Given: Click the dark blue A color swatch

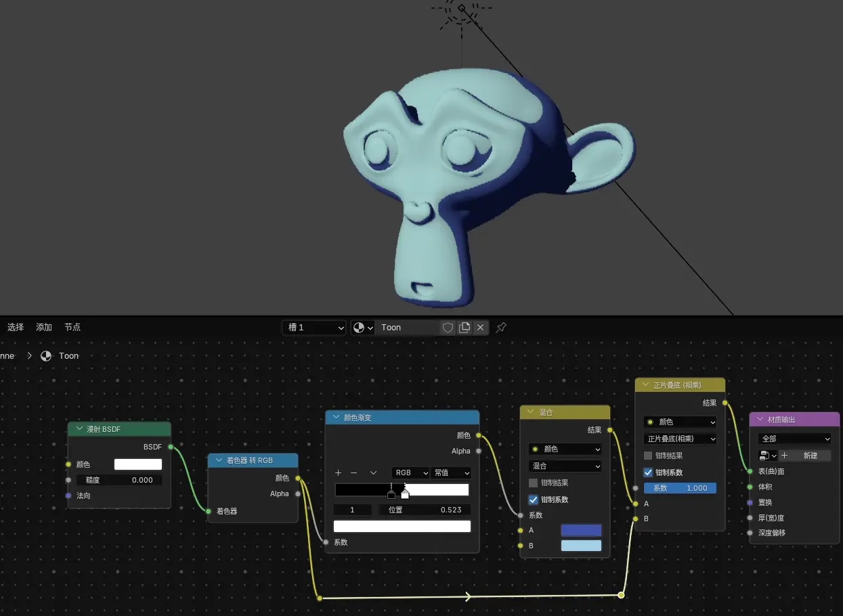Looking at the screenshot, I should pyautogui.click(x=581, y=530).
